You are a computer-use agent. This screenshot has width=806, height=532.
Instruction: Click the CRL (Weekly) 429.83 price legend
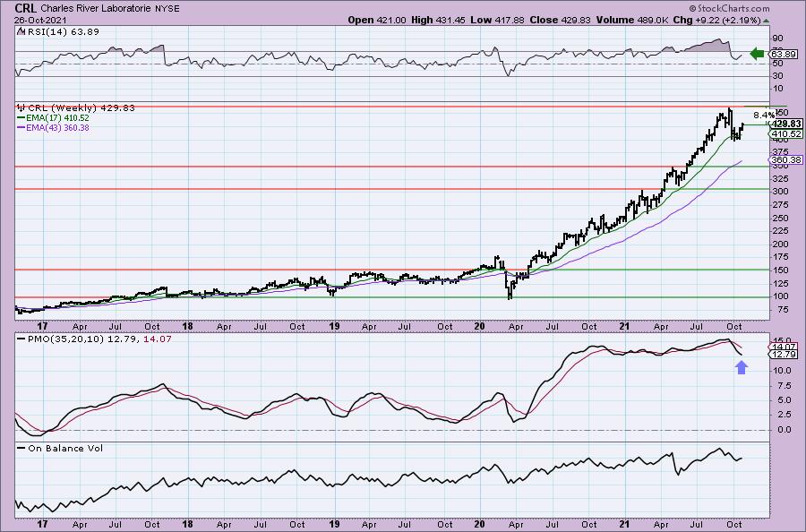(x=76, y=108)
